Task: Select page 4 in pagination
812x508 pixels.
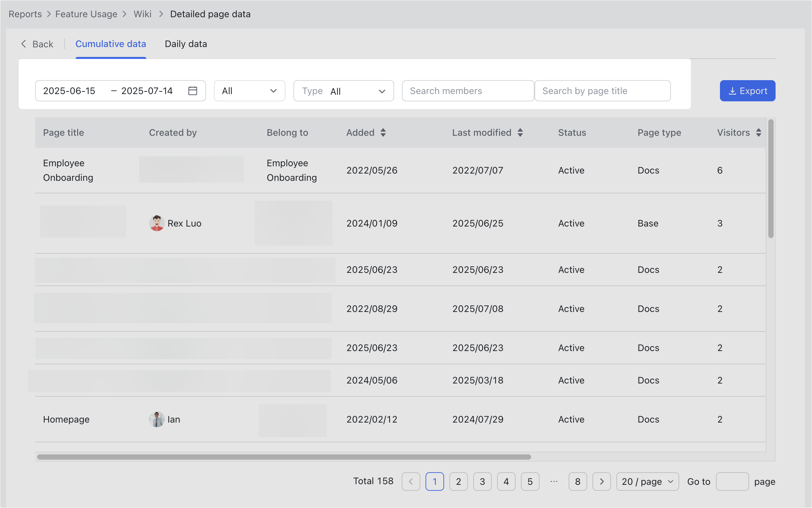Action: [x=506, y=482]
